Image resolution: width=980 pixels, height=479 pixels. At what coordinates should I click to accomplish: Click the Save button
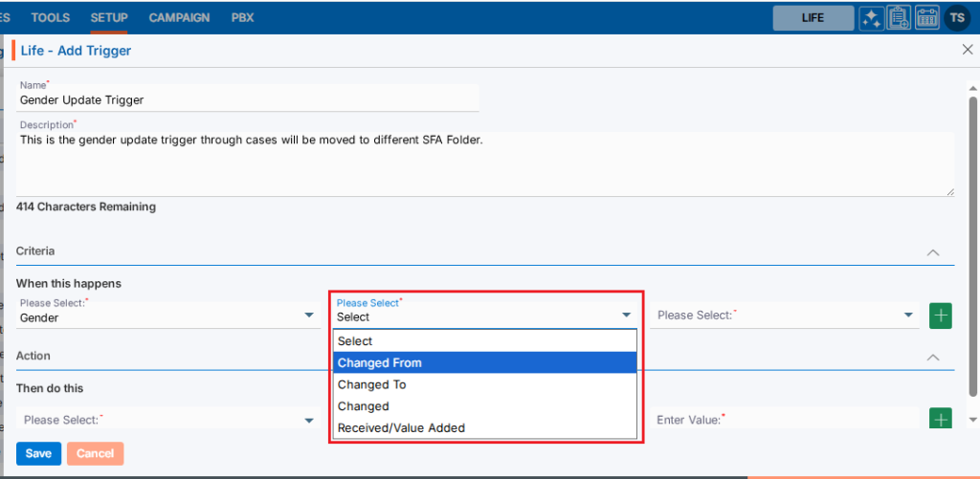coord(38,453)
